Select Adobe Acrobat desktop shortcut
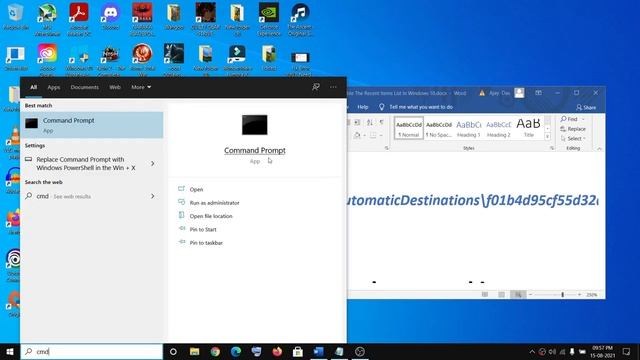 point(79,19)
